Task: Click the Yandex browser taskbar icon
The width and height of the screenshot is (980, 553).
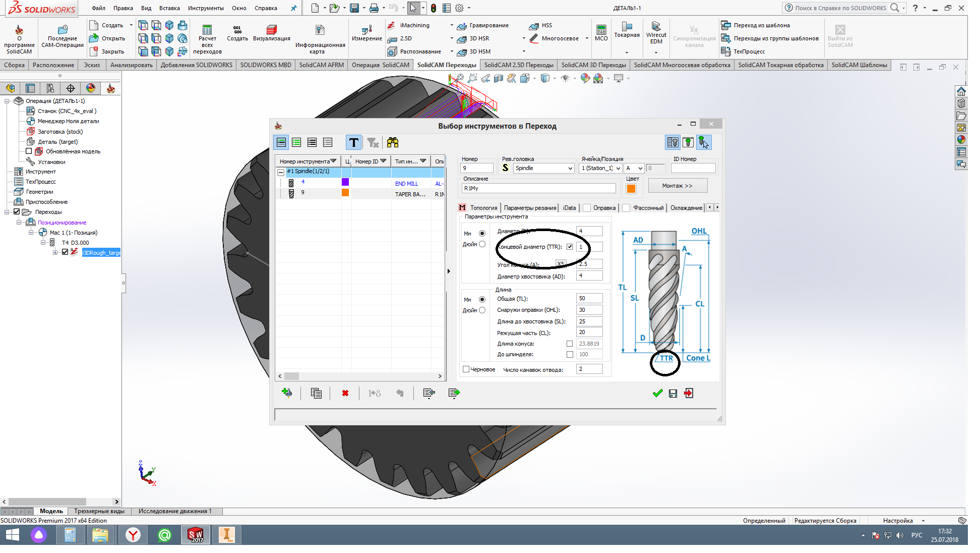Action: click(x=133, y=535)
